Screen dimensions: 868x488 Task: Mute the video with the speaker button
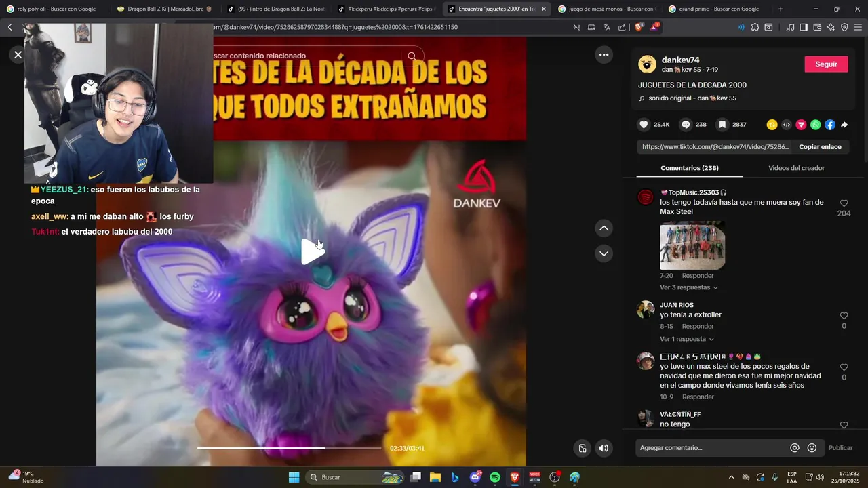(604, 448)
